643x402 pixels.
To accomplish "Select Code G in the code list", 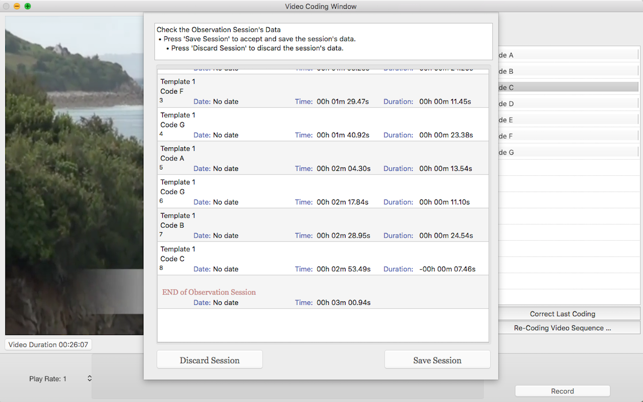I will coord(568,152).
